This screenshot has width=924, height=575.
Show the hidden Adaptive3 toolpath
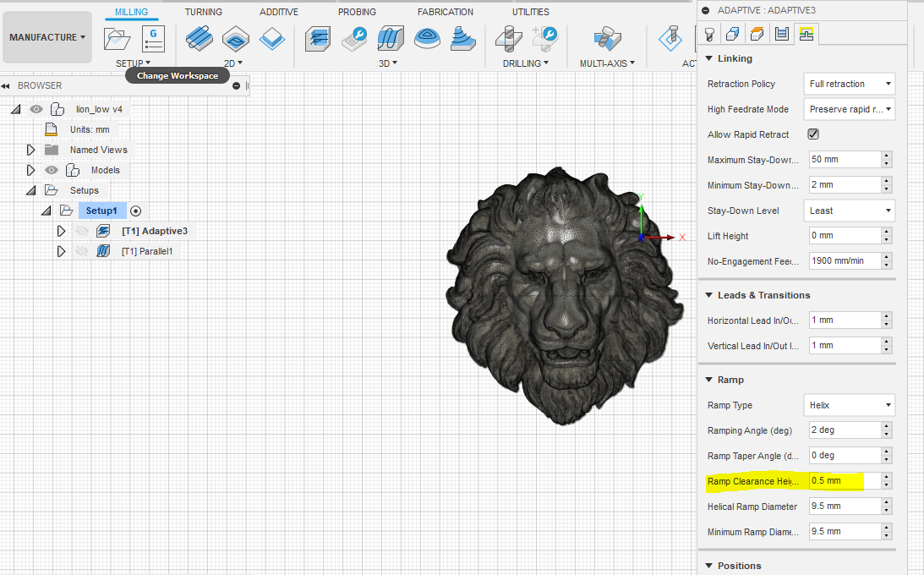click(82, 231)
